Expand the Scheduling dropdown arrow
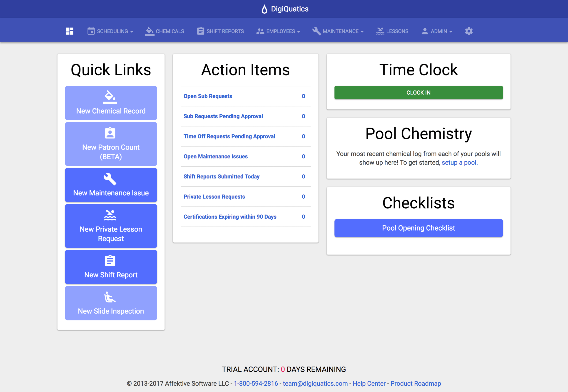Image resolution: width=568 pixels, height=392 pixels. pos(132,32)
